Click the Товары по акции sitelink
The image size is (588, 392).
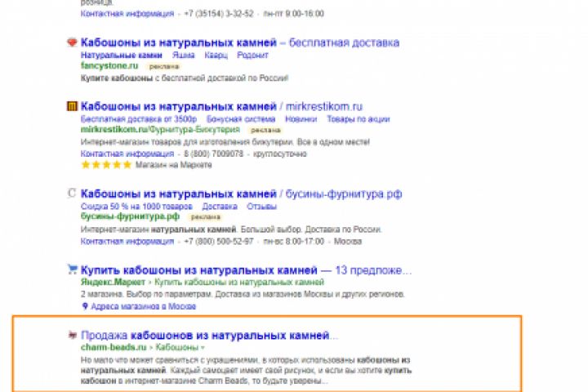pos(359,119)
